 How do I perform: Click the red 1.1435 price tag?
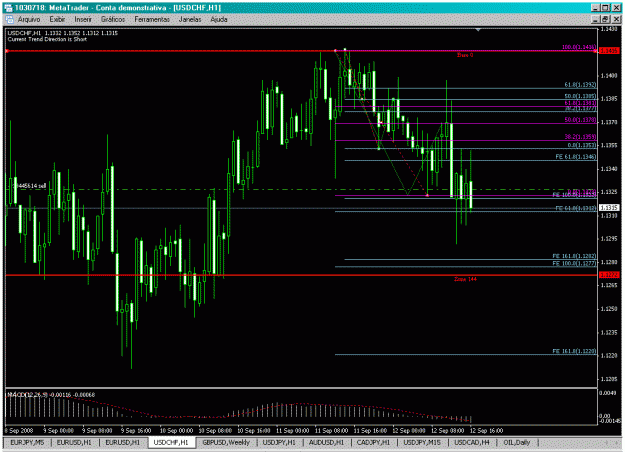click(x=609, y=51)
